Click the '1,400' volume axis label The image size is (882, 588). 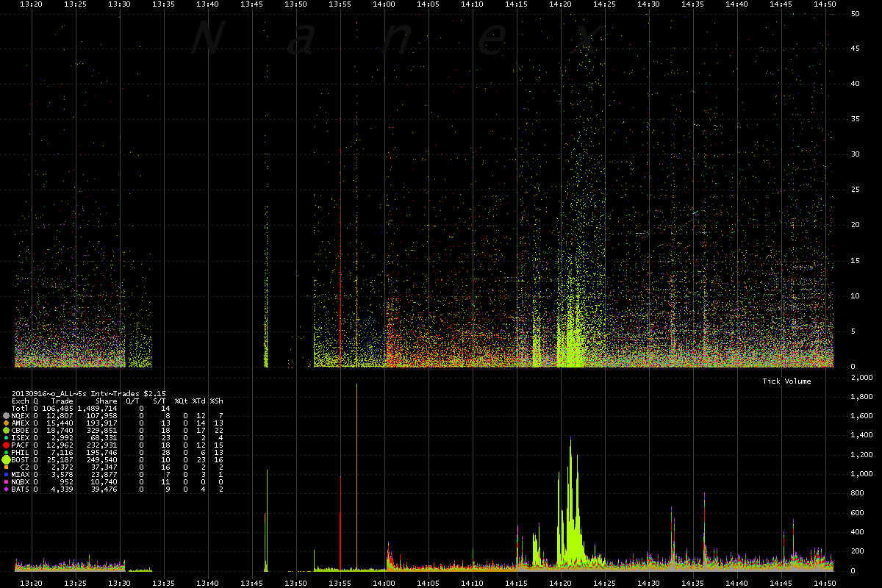click(x=861, y=436)
